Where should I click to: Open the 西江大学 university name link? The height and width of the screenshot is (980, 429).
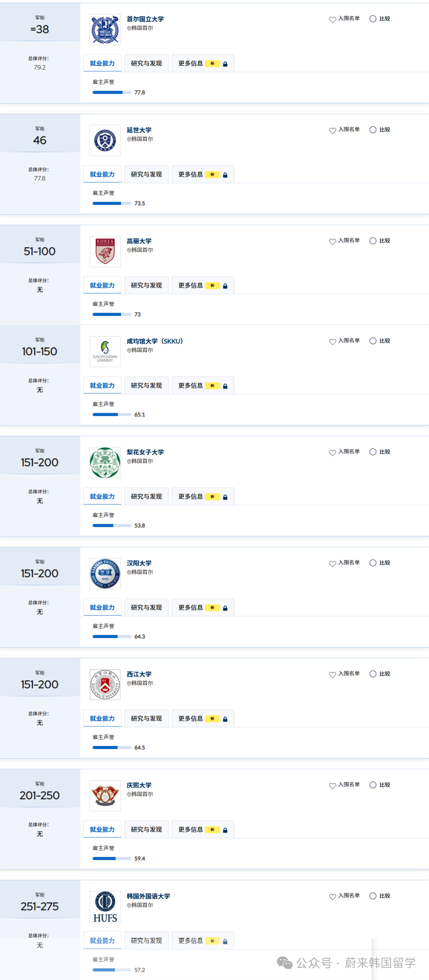(x=139, y=674)
